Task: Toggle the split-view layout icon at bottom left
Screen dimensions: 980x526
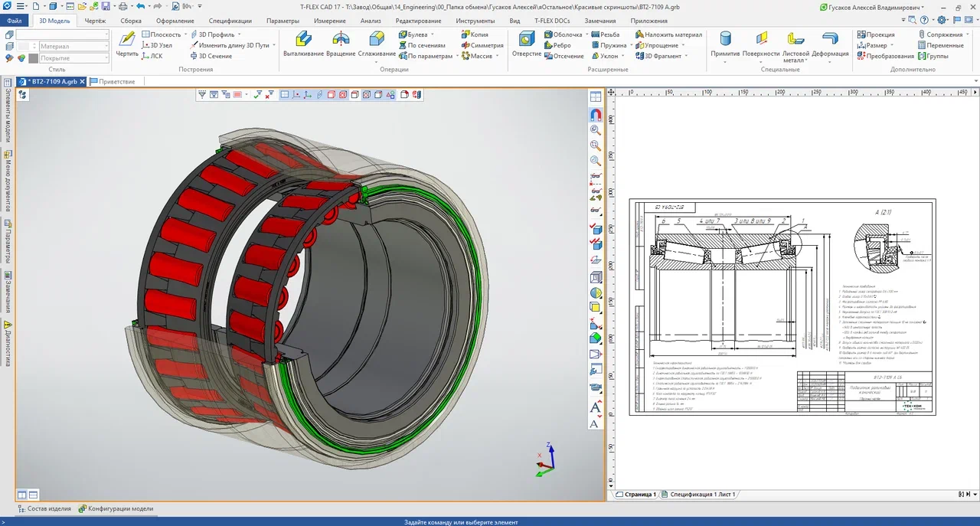Action: point(21,495)
